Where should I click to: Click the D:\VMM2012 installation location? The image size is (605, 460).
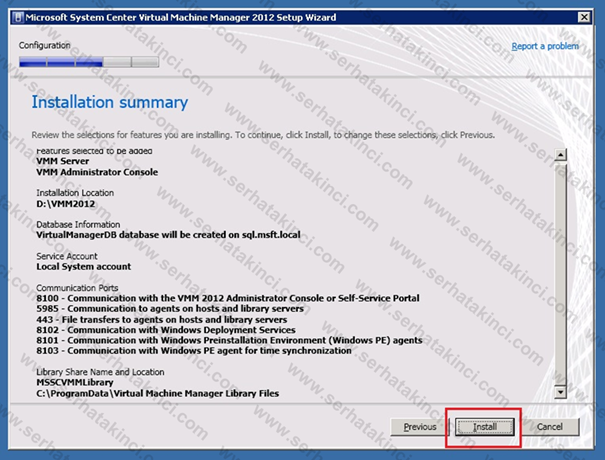click(x=66, y=204)
